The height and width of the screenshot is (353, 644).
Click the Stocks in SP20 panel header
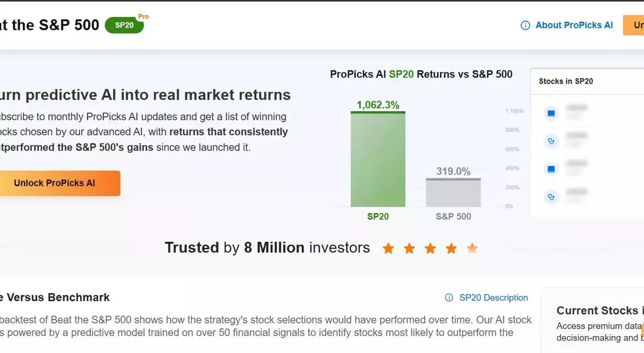[566, 81]
